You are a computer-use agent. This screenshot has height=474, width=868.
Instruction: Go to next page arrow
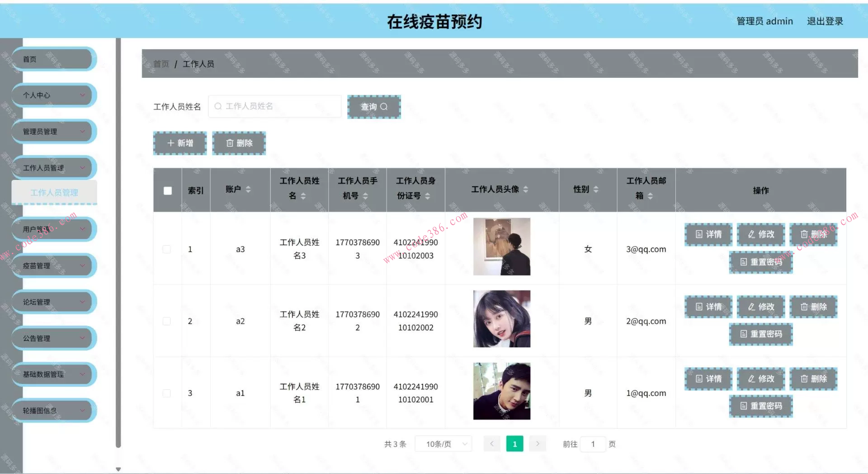coord(538,444)
